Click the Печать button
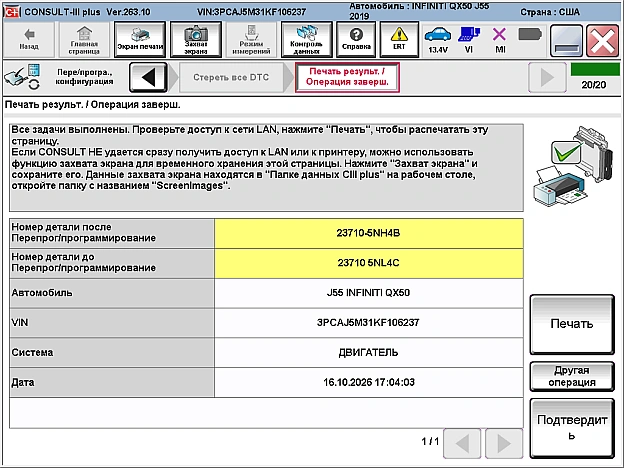The height and width of the screenshot is (468, 624). tap(572, 324)
